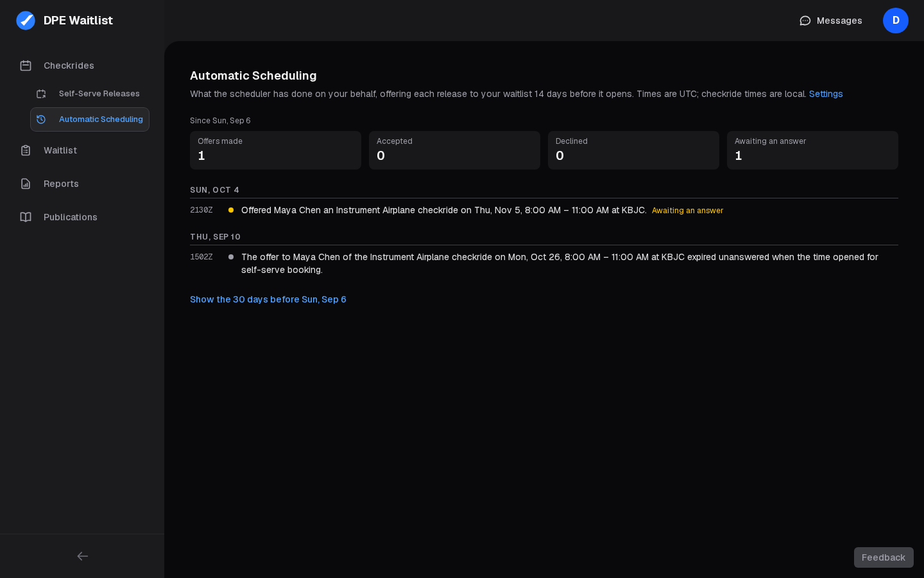Click the DPE Waitlist logo icon
The height and width of the screenshot is (578, 924).
click(26, 21)
